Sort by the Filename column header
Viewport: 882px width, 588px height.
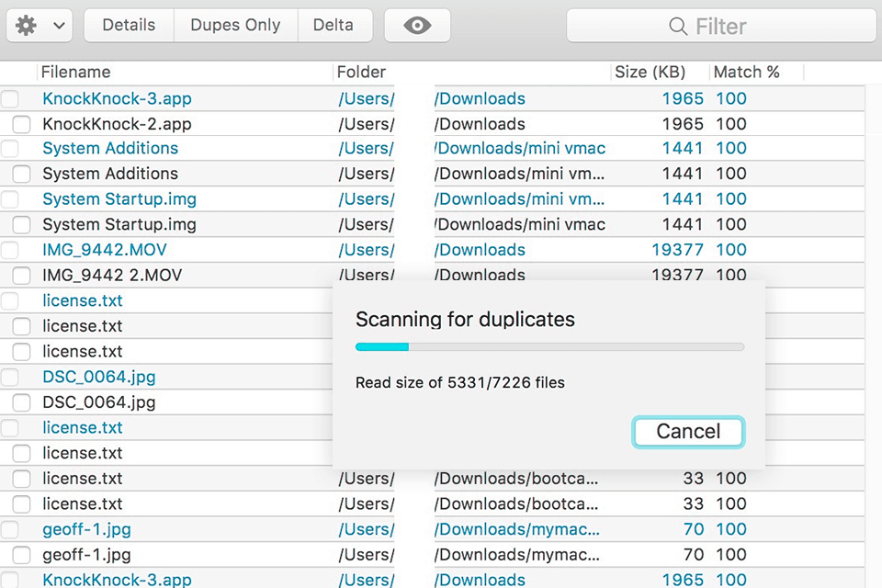point(74,72)
